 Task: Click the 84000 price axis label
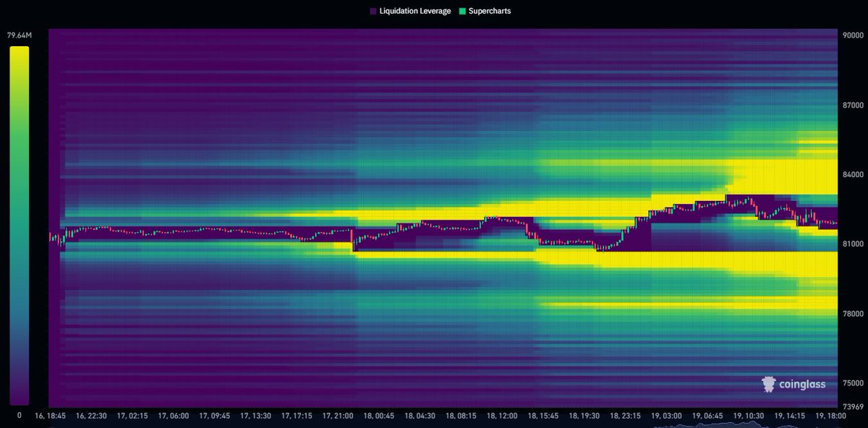pos(853,174)
